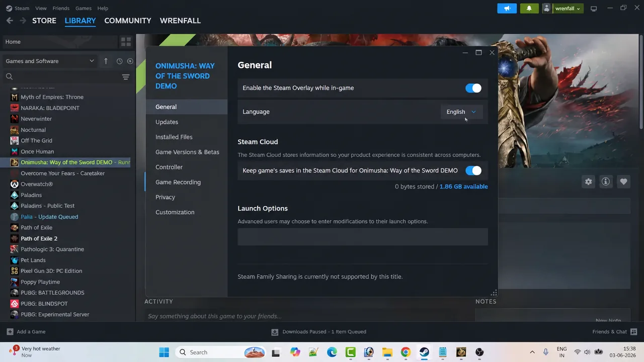Open the View menu
This screenshot has height=362, width=644.
tap(41, 8)
